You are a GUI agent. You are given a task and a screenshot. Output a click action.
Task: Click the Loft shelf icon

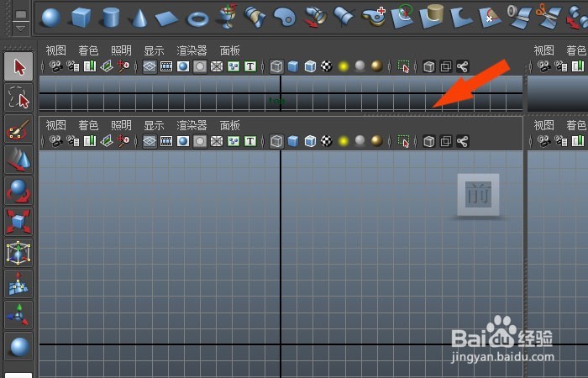[255, 17]
